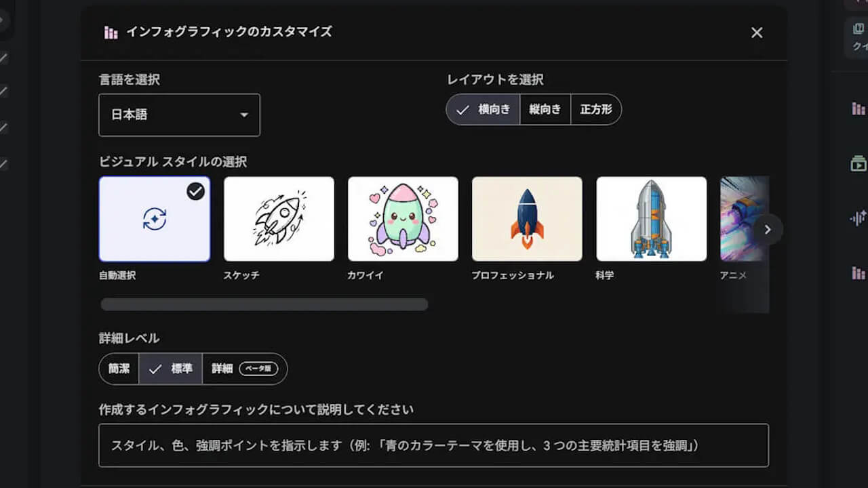
Task: Open the Audio Overview waveform icon in sidebar
Action: pos(858,218)
